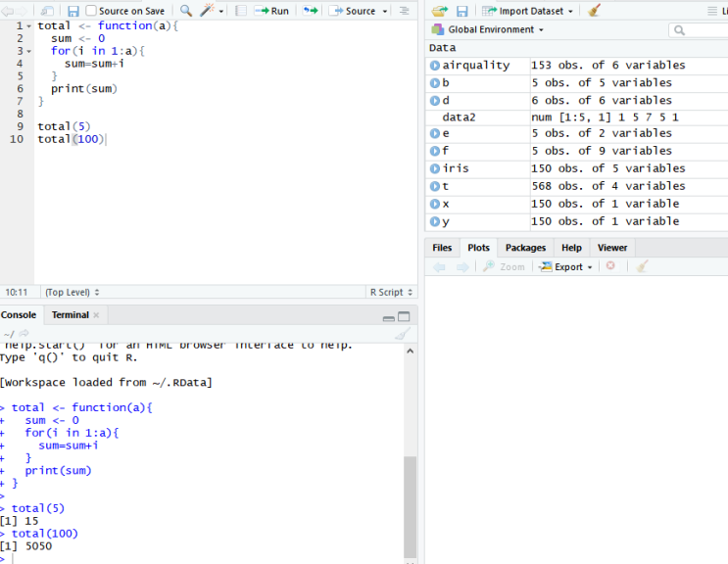The image size is (728, 564).
Task: Toggle the Source on Save checkbox
Action: point(92,11)
